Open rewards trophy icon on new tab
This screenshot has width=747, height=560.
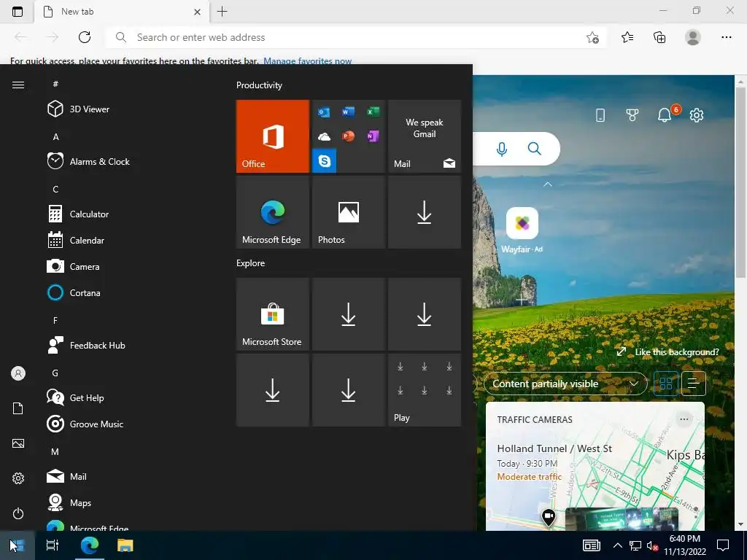coord(632,114)
